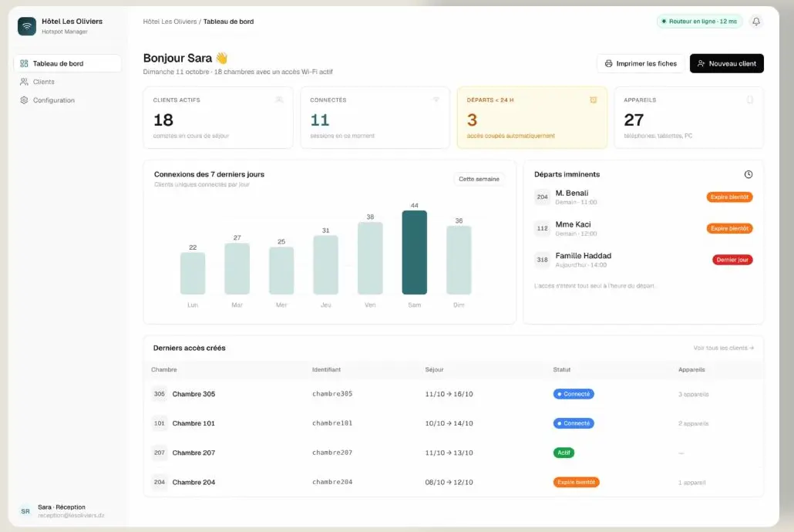Click the Routeur en ligne status badge
The image size is (794, 532).
[700, 22]
